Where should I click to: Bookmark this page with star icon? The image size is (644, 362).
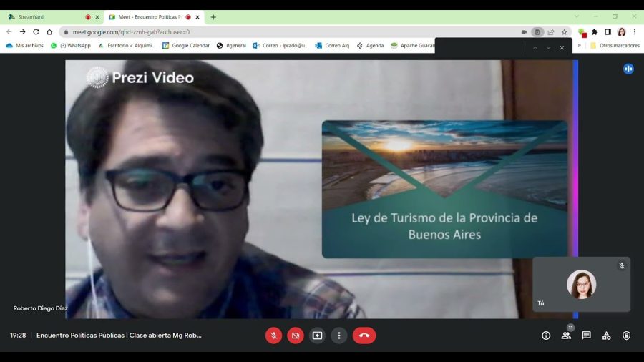point(564,32)
